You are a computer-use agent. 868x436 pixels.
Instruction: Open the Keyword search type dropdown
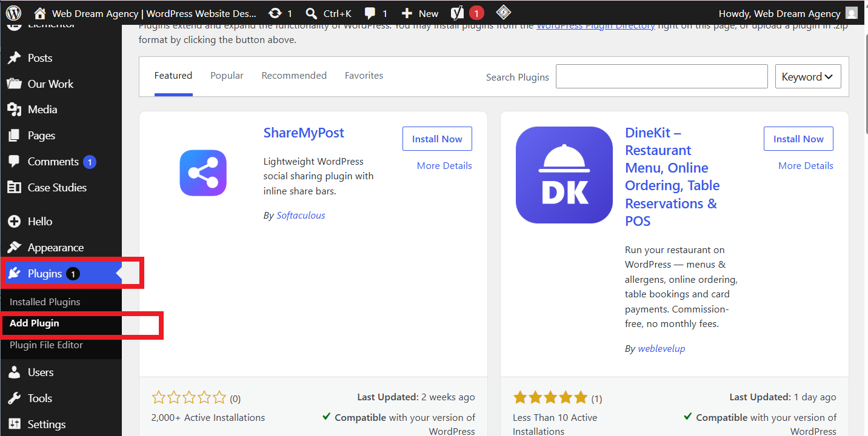(x=808, y=76)
